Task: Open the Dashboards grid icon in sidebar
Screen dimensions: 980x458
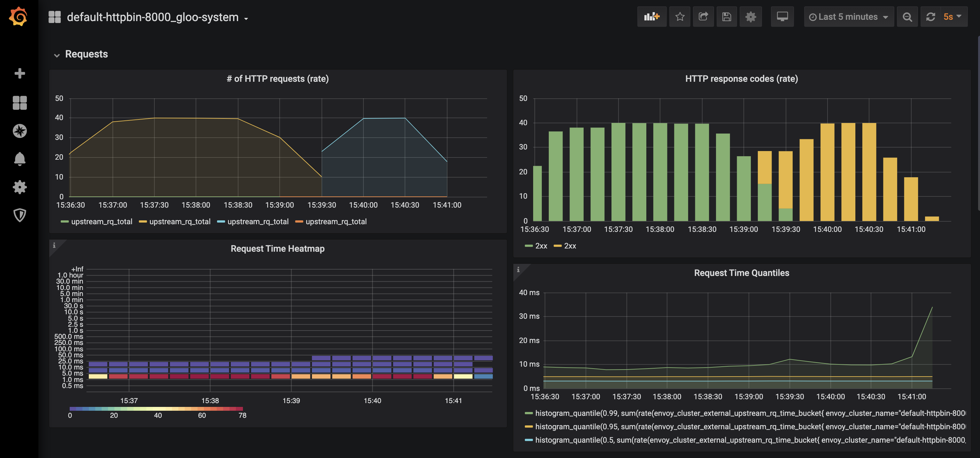Action: pyautogui.click(x=19, y=103)
